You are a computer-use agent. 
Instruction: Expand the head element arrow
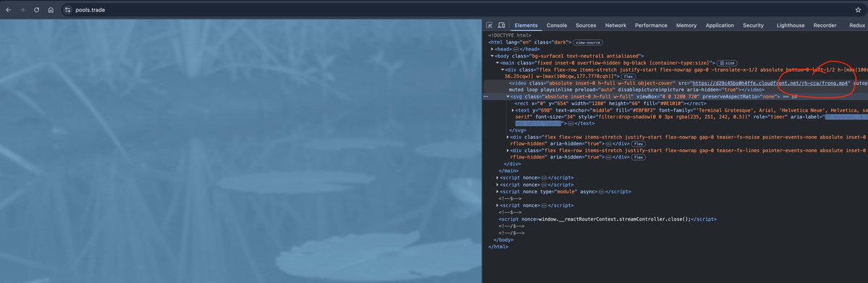[x=492, y=49]
